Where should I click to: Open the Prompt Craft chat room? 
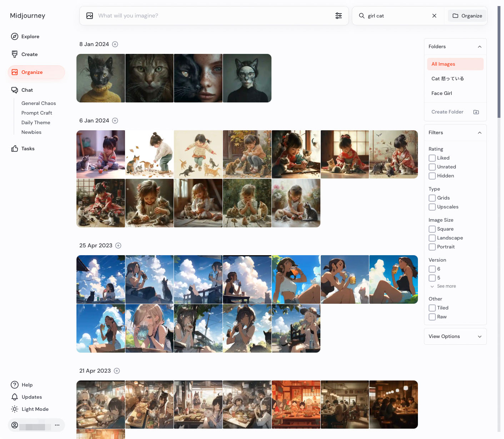[37, 113]
